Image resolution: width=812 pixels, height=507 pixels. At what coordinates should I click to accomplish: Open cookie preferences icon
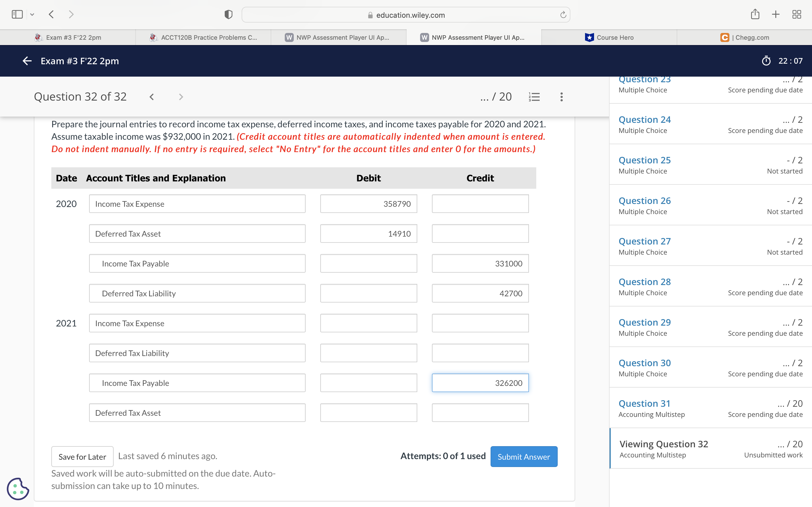tap(17, 488)
